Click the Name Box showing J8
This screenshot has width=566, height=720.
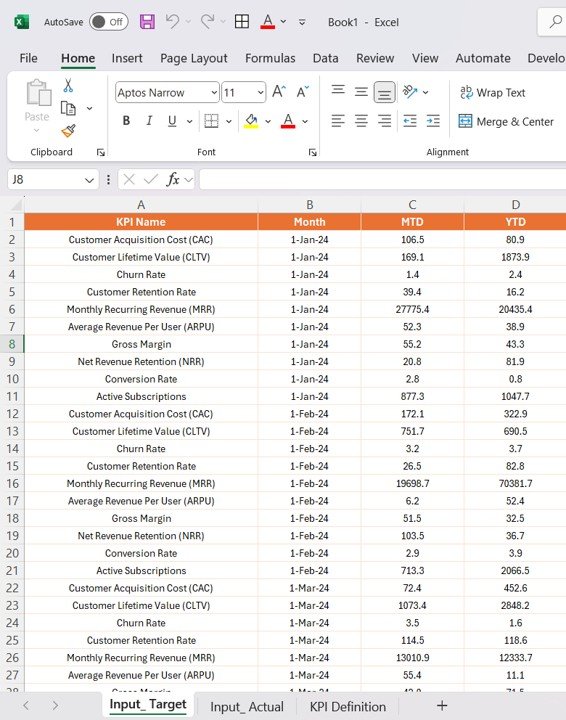click(45, 180)
